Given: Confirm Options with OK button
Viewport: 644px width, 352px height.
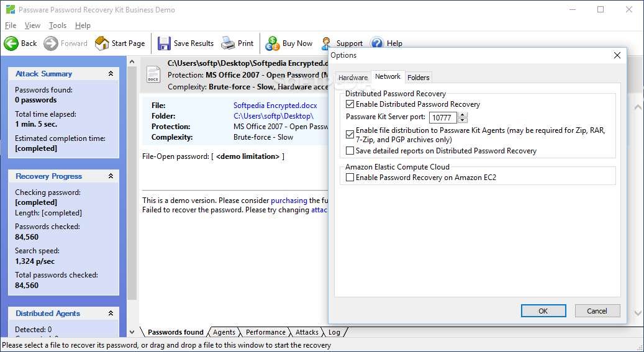Looking at the screenshot, I should tap(543, 311).
